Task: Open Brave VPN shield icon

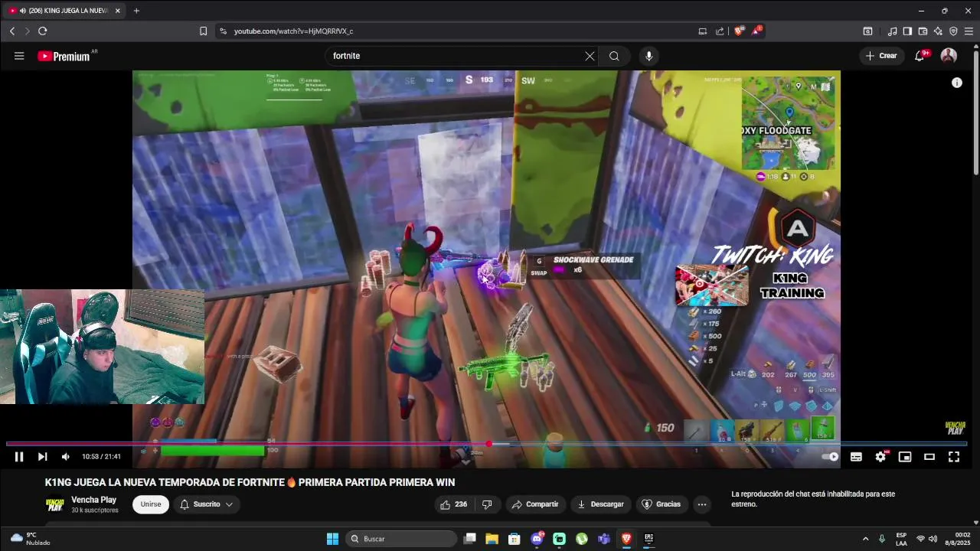Action: [x=953, y=31]
